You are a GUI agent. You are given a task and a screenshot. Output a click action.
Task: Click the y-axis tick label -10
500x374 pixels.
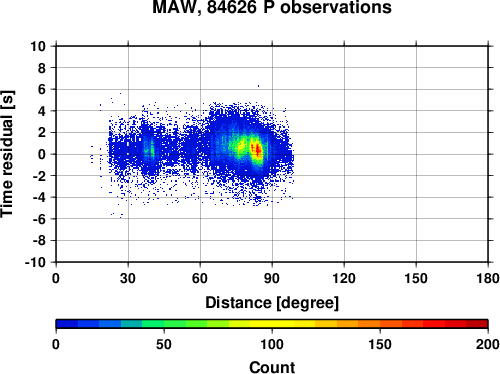tap(35, 262)
